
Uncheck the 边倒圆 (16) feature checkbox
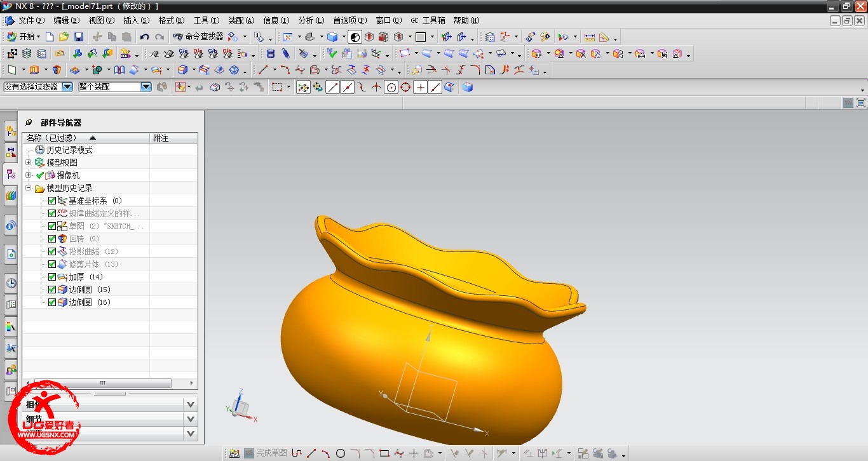point(52,302)
